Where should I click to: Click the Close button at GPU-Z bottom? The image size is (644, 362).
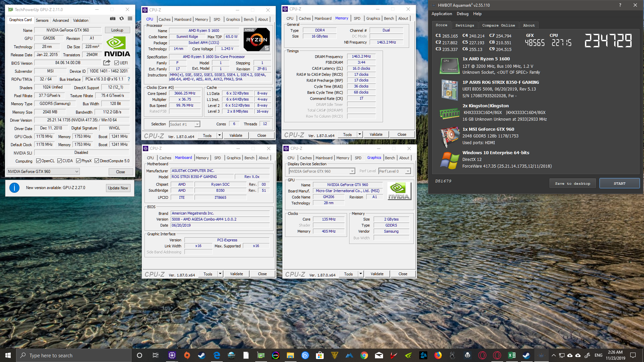click(120, 172)
